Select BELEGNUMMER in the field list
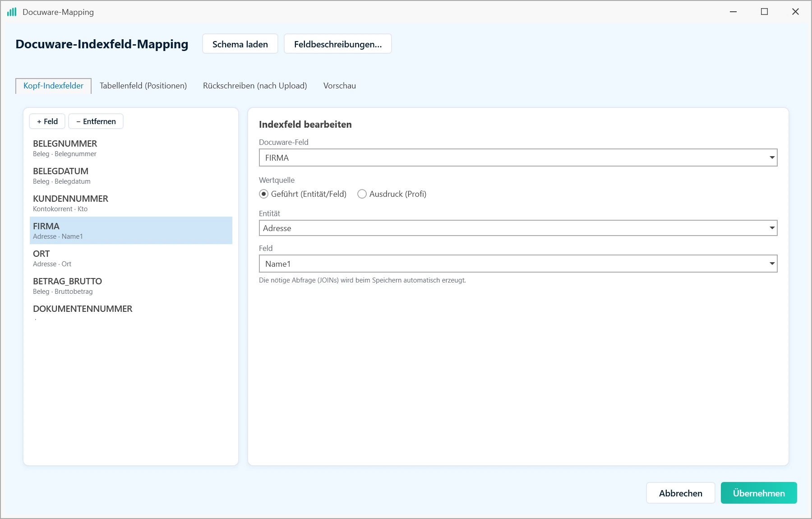The height and width of the screenshot is (519, 812). point(131,148)
